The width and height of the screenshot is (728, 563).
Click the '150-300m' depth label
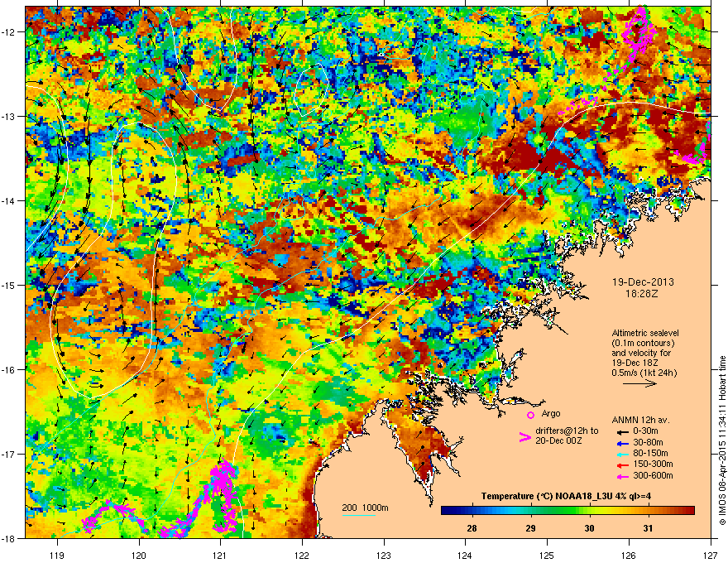coord(653,464)
